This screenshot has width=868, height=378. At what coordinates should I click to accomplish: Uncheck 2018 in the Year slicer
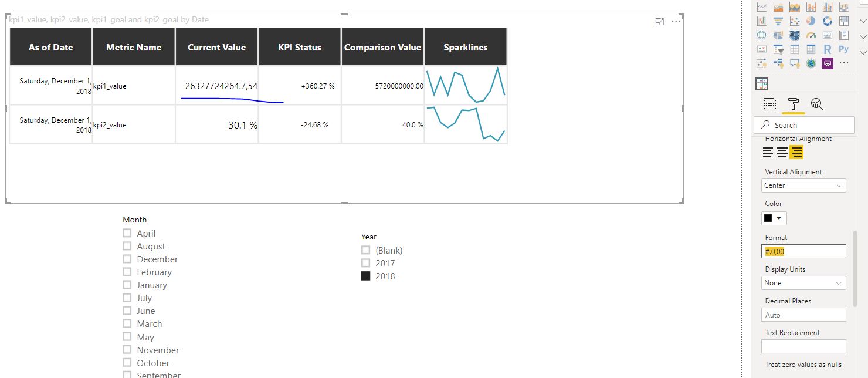(365, 276)
